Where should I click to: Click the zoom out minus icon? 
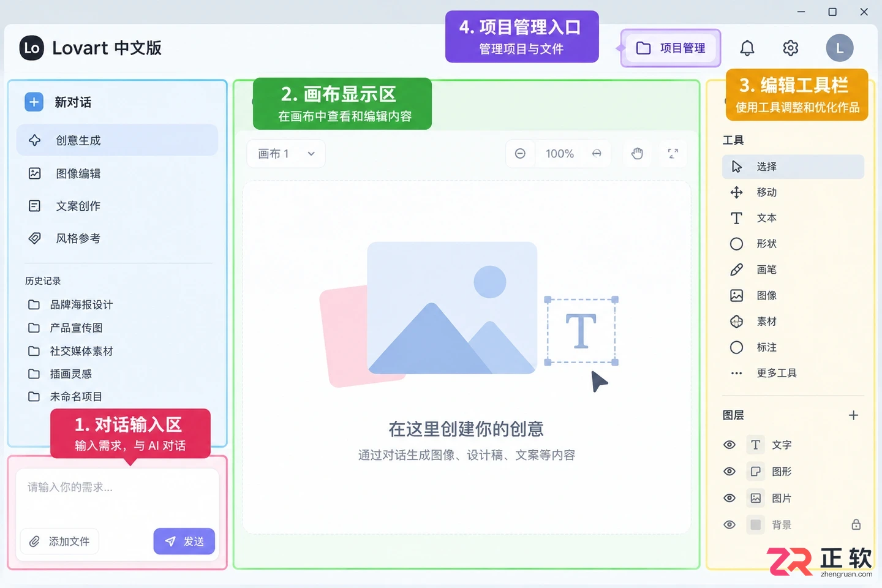(520, 154)
